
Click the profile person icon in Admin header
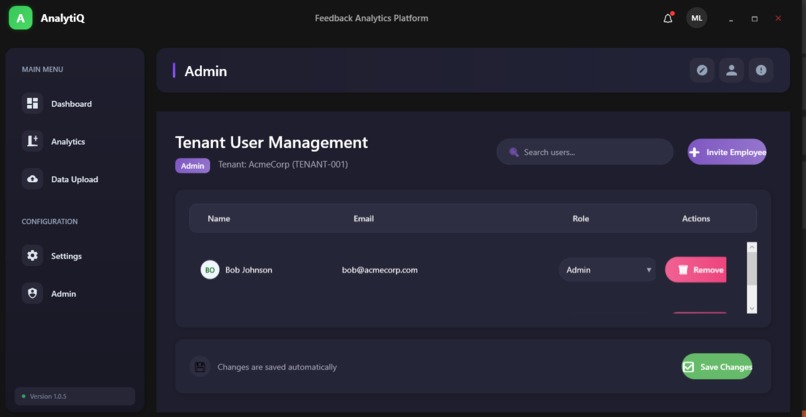(x=731, y=70)
